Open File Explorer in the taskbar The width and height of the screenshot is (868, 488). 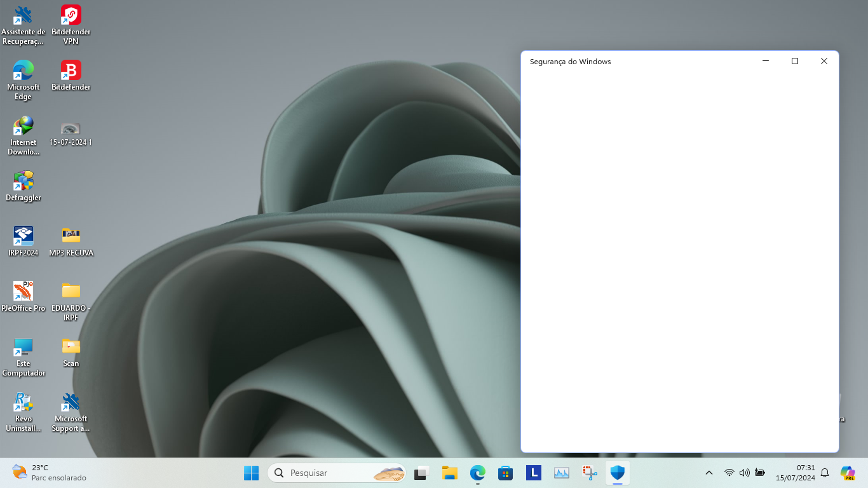tap(450, 473)
